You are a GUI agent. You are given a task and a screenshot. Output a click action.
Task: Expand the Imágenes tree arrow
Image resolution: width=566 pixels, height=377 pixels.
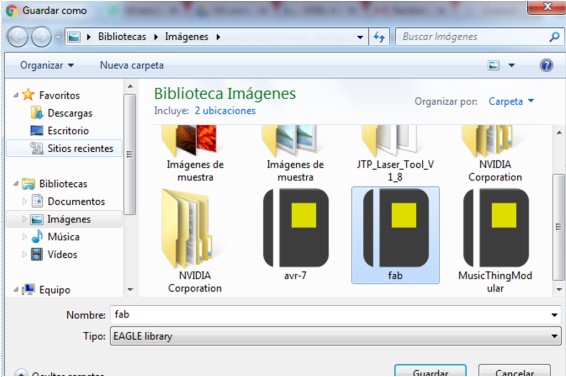(24, 219)
